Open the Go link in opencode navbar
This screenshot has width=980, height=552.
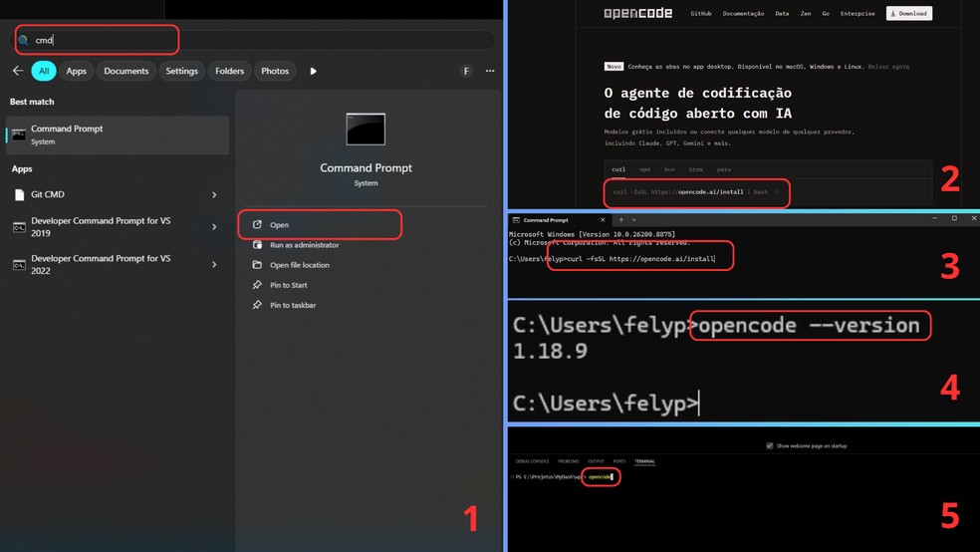[x=826, y=13]
